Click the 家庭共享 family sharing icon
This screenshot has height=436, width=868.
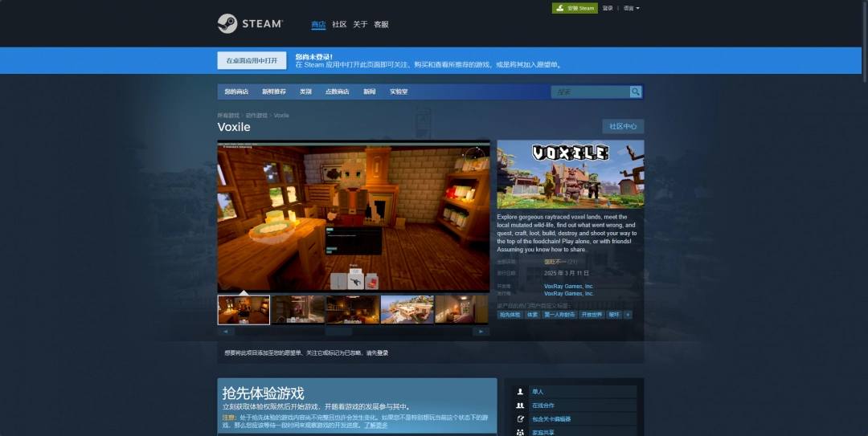pos(520,432)
